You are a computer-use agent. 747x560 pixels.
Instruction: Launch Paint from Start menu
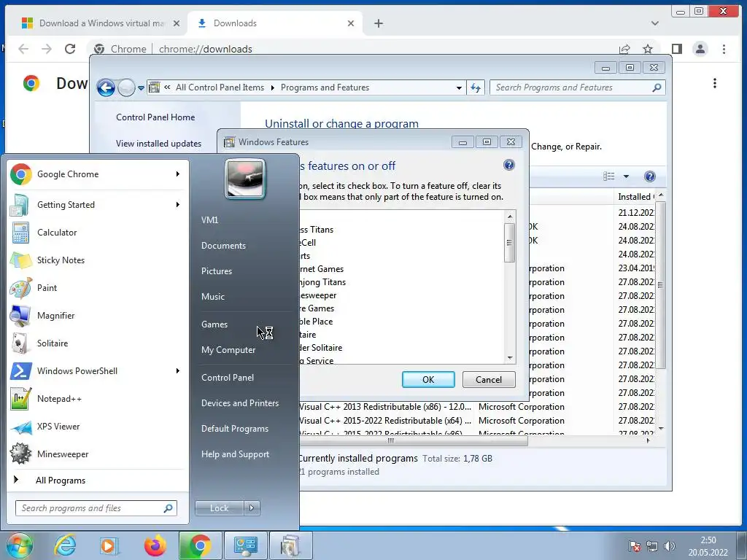point(97,287)
